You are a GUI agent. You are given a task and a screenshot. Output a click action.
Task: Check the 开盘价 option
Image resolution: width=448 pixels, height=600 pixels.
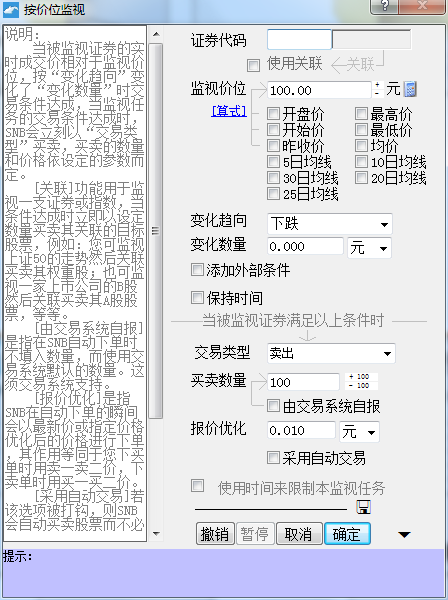coord(273,114)
